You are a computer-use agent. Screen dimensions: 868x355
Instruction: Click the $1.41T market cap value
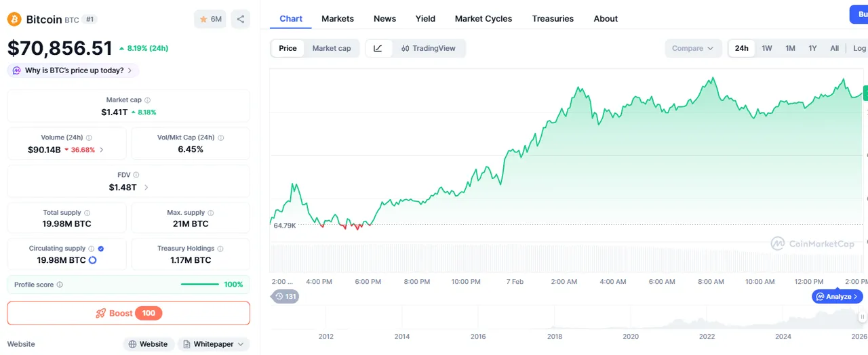pos(114,112)
